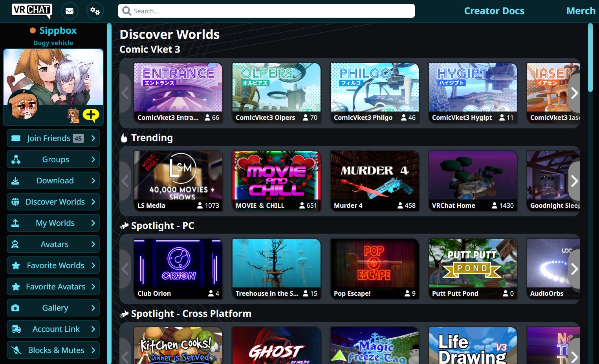Open the ComicVket3 Entrance world card
This screenshot has width=599, height=364.
coord(178,93)
